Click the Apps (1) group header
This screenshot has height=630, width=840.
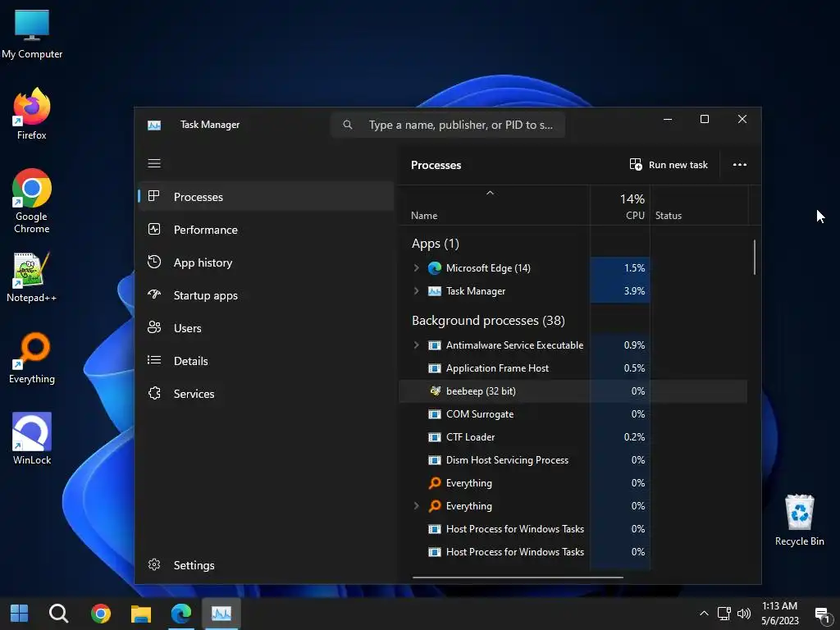coord(435,244)
